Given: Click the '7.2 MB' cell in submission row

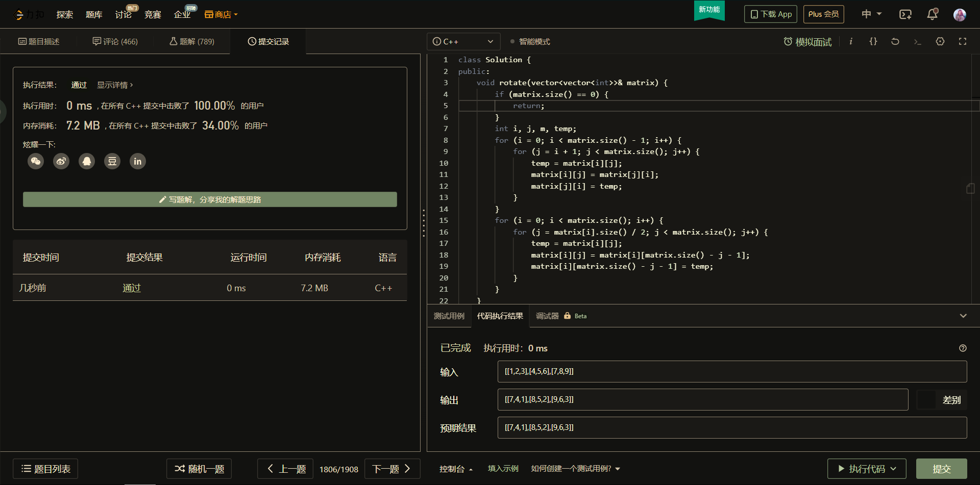Looking at the screenshot, I should coord(314,288).
